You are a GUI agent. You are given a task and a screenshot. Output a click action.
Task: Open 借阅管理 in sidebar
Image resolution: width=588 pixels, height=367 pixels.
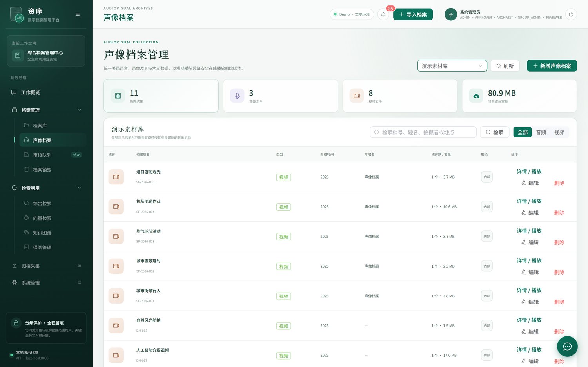point(53,247)
